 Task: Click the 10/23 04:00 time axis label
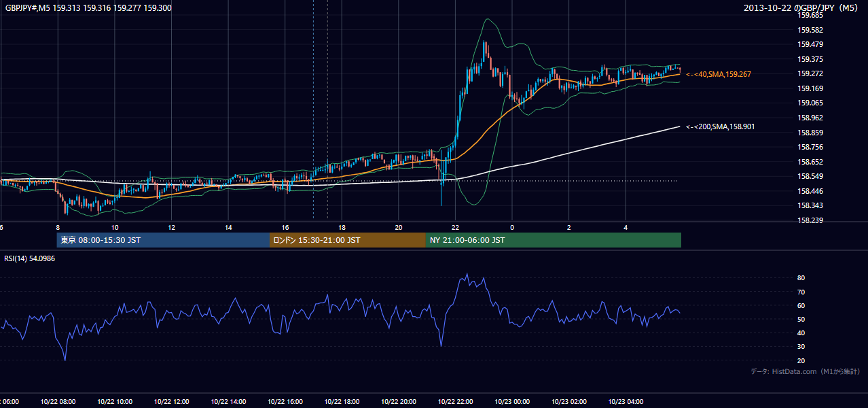[625, 401]
